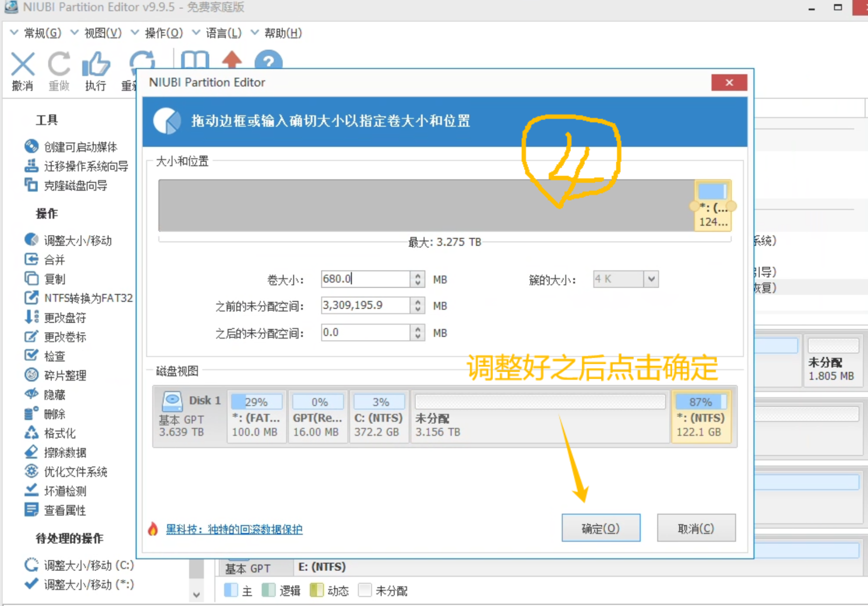Open 查看属性 view properties
The width and height of the screenshot is (868, 606).
[x=55, y=510]
